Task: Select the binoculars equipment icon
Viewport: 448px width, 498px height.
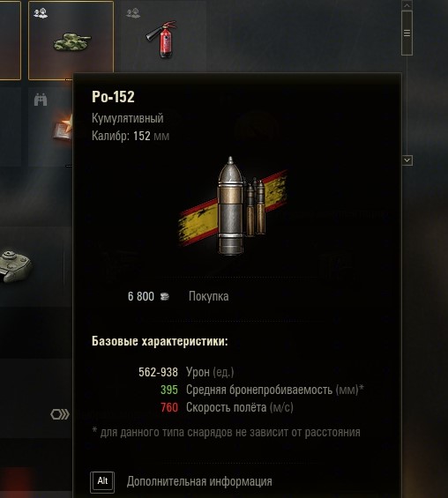Action: point(41,100)
